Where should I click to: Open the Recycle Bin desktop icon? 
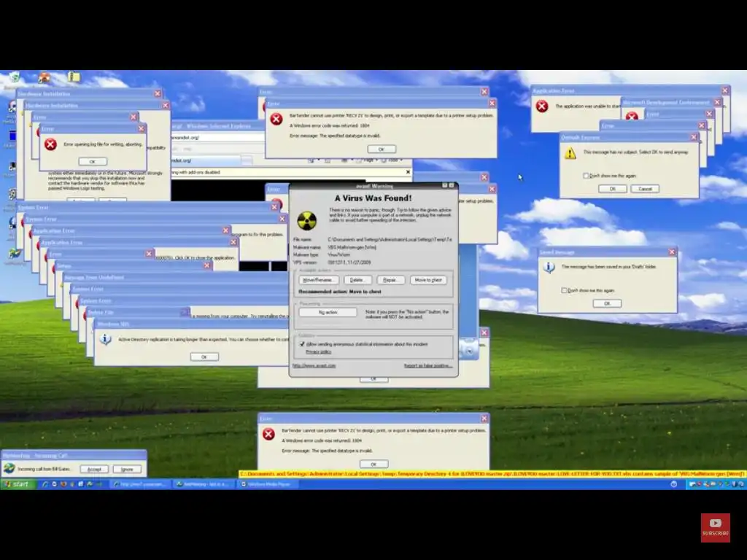tap(15, 77)
